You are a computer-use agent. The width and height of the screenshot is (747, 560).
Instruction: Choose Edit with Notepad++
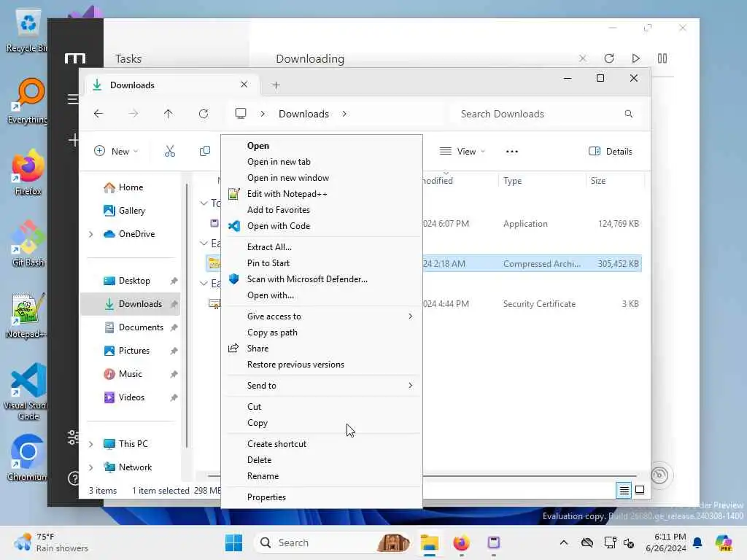coord(287,194)
